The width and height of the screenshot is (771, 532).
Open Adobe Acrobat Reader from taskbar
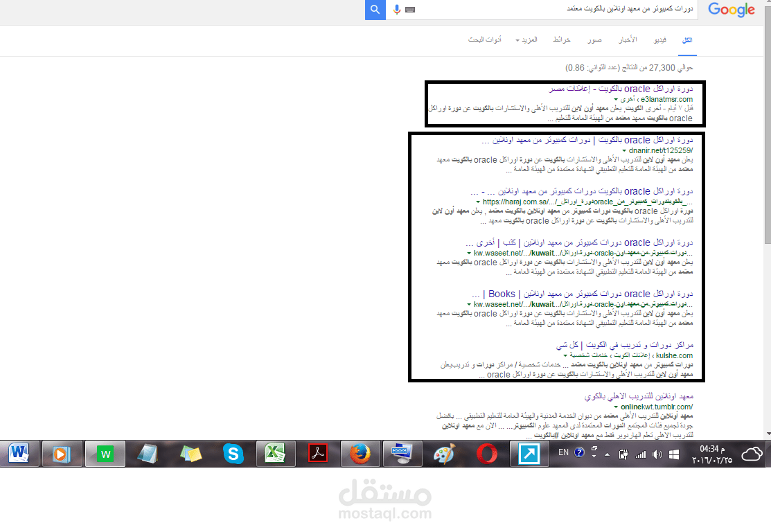tap(318, 453)
